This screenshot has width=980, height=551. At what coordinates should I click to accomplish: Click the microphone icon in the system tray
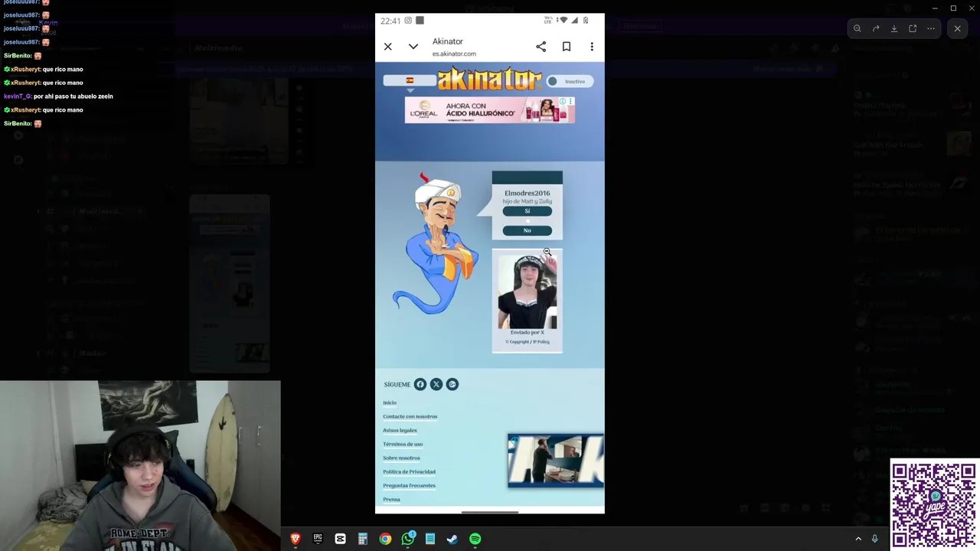[874, 539]
